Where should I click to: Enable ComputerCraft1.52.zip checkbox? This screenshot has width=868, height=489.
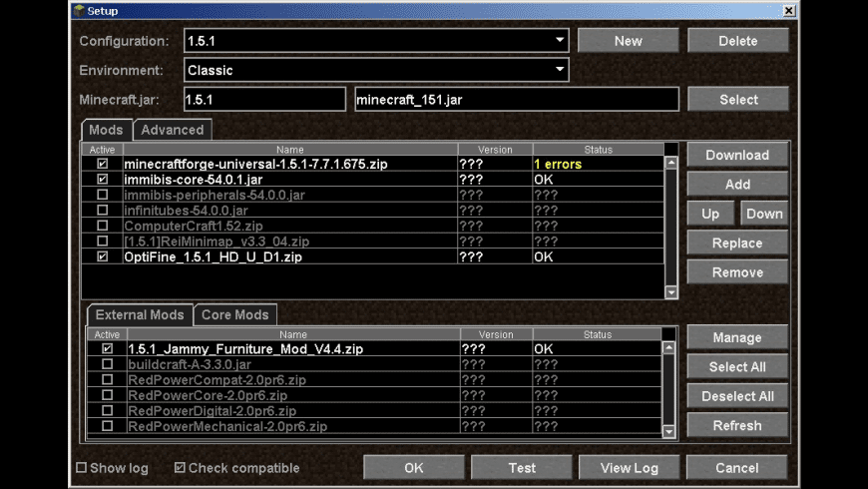pos(103,226)
